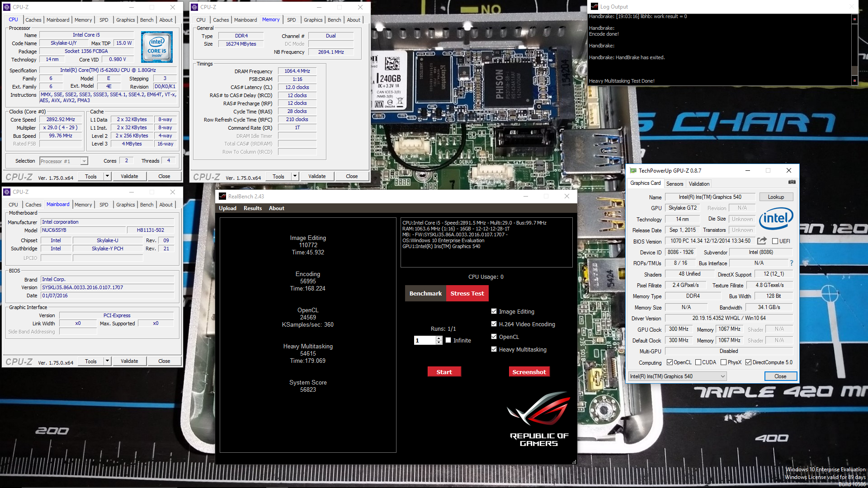Click title icon of the CPU-Z window on Memory tab
This screenshot has height=488, width=868.
tap(194, 7)
